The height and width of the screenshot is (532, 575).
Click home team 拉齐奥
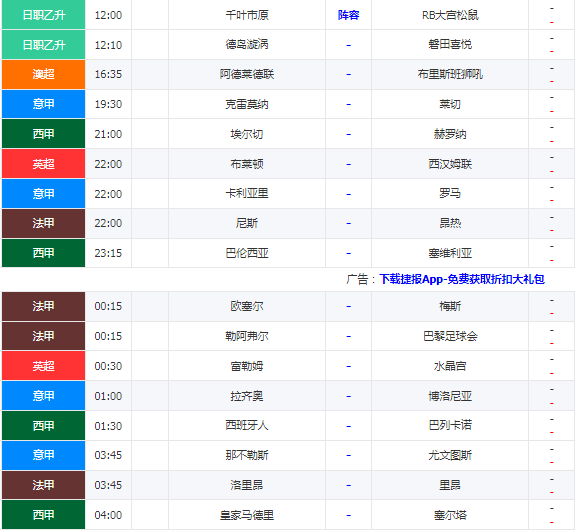point(247,396)
